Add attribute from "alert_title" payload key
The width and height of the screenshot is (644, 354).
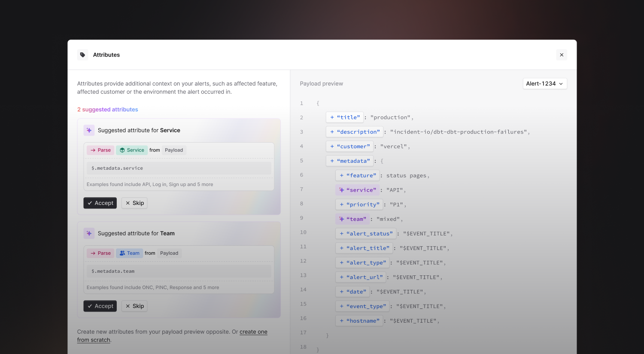click(x=364, y=248)
